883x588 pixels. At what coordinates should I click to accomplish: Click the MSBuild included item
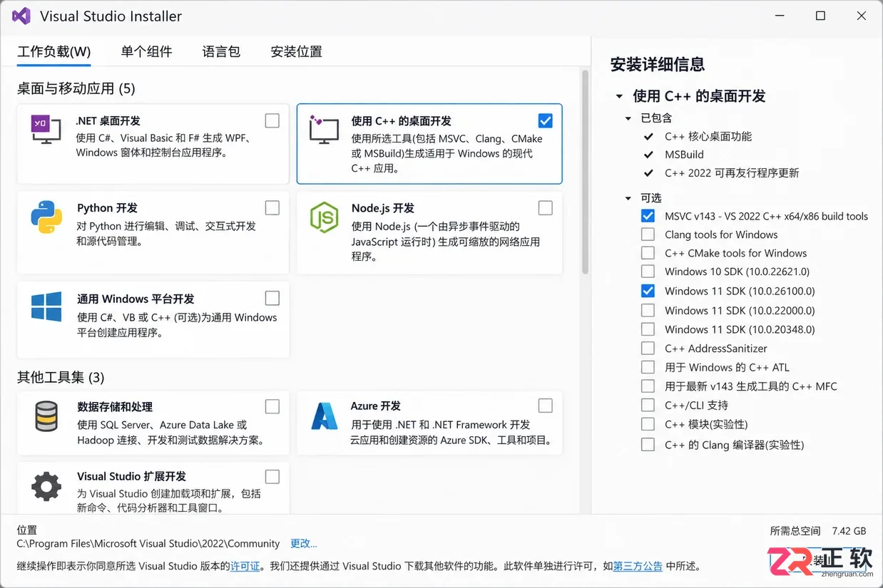(x=684, y=155)
